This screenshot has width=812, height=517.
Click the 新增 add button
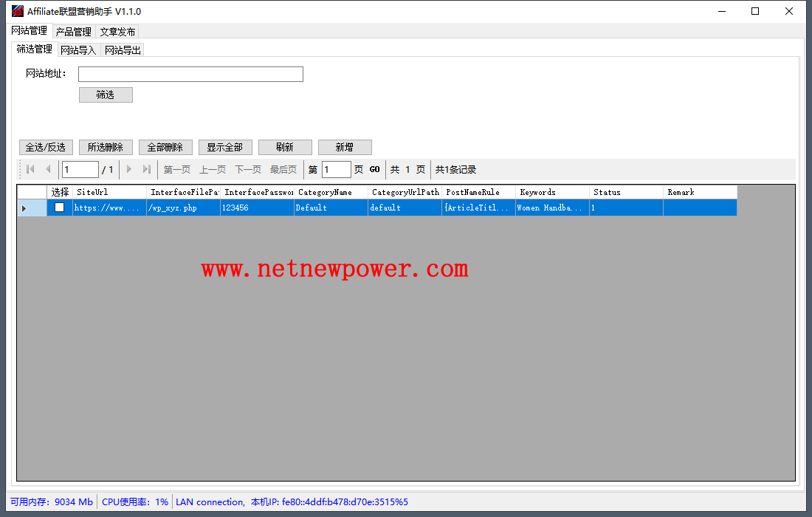coord(345,148)
